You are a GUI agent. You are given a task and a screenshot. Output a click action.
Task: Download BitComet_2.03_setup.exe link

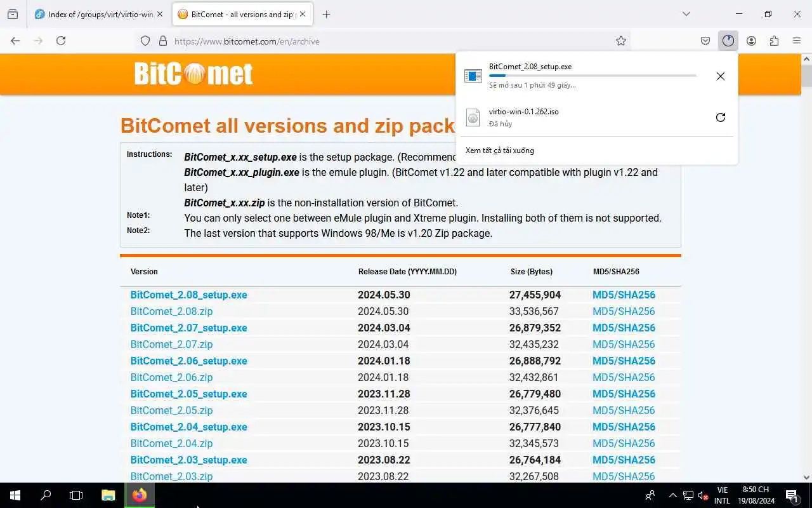[x=188, y=460]
